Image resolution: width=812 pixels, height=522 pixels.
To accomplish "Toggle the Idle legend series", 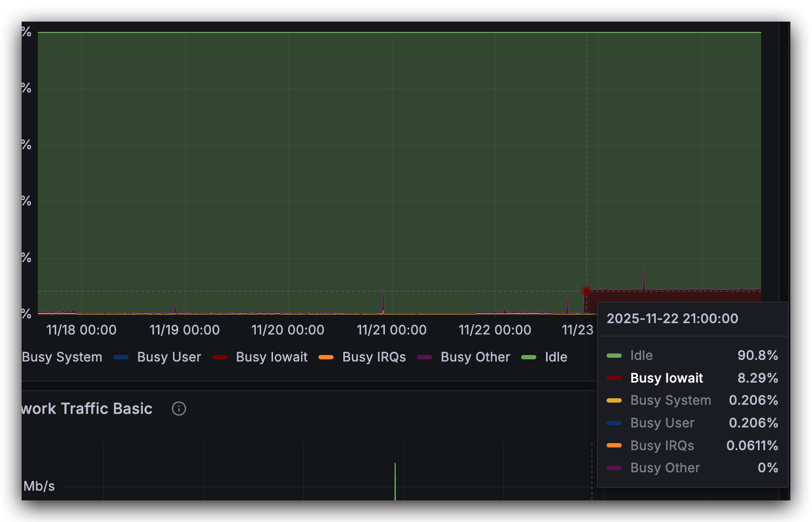I will pos(556,357).
